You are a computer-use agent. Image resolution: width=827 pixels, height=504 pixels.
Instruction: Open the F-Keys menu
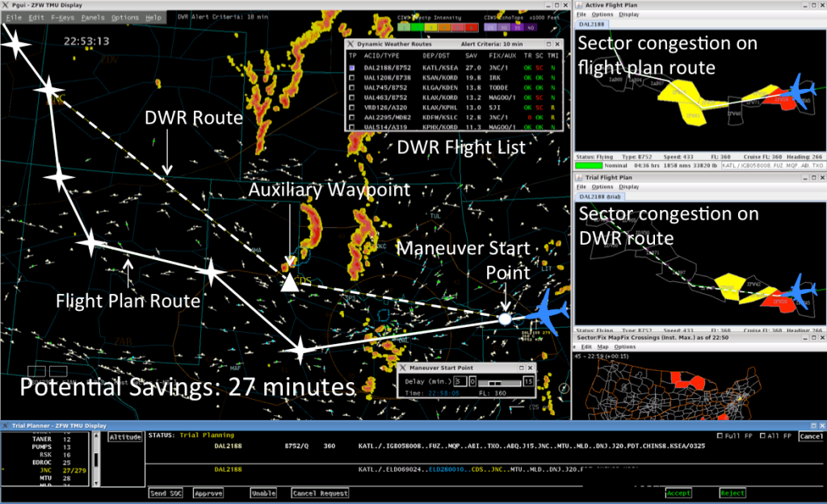pyautogui.click(x=63, y=18)
